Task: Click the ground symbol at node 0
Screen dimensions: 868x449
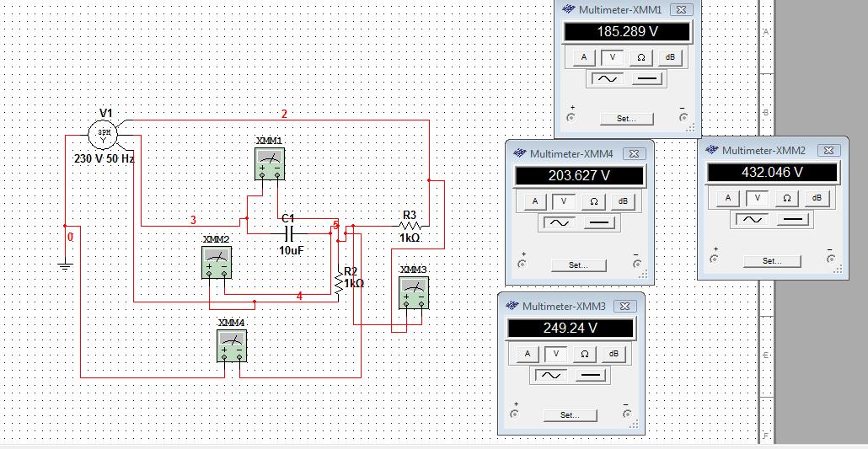Action: 65,265
